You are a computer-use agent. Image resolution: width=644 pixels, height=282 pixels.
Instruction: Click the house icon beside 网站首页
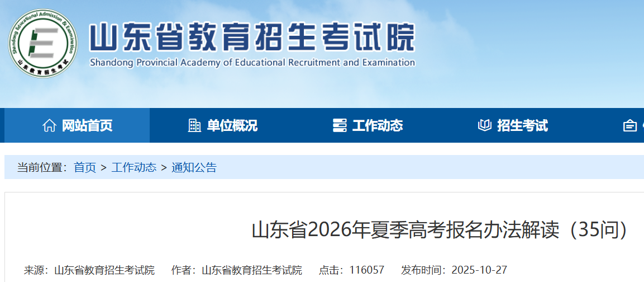tap(49, 125)
